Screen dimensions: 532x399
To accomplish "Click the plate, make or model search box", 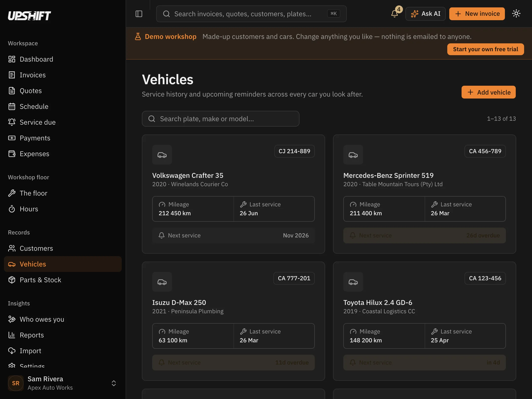I will 221,119.
